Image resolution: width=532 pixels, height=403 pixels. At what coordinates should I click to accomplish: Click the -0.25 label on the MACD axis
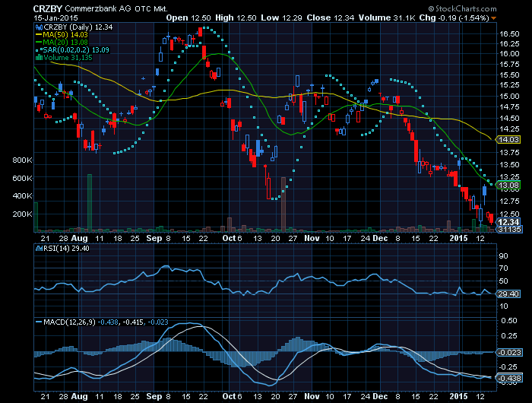(x=508, y=367)
